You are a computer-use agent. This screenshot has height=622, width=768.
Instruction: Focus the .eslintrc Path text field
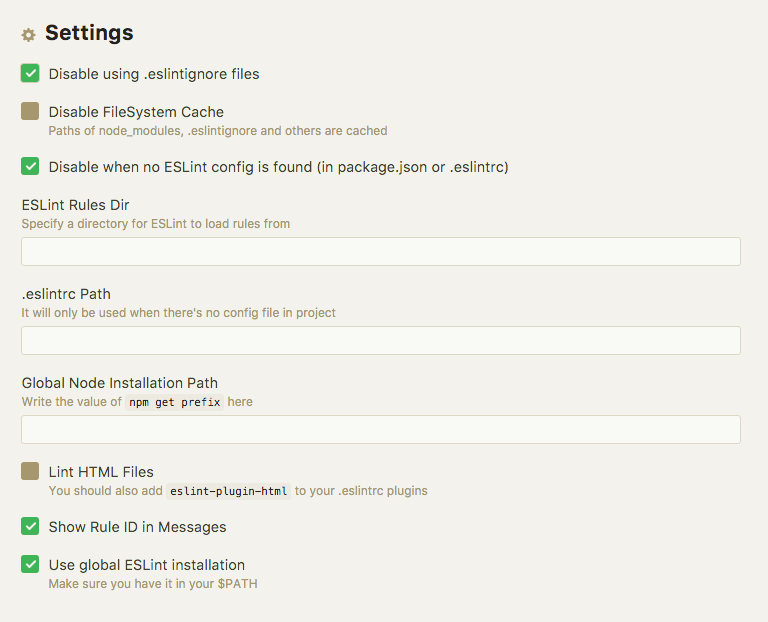pyautogui.click(x=381, y=340)
